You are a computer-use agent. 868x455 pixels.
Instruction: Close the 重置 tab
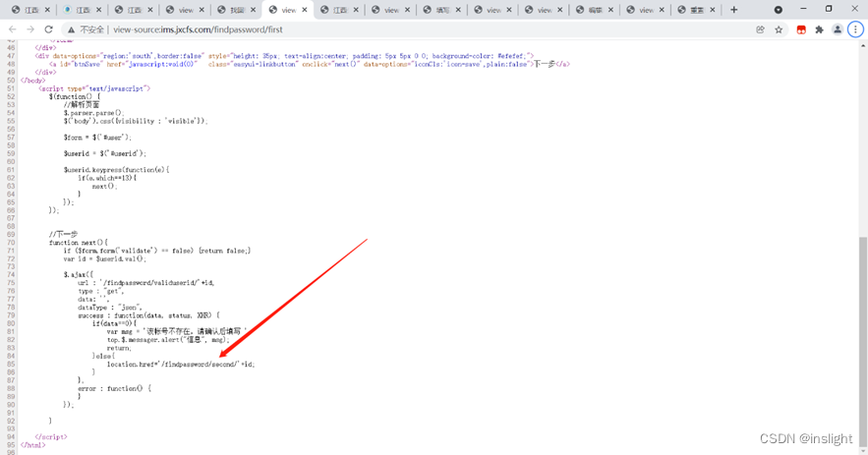click(x=713, y=10)
